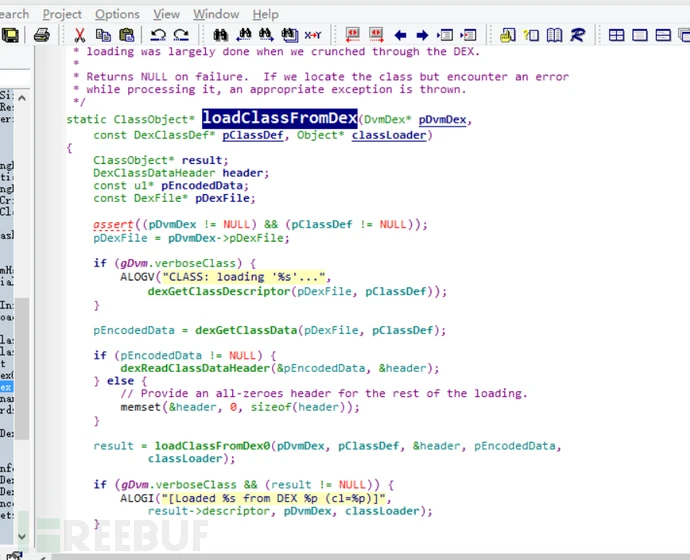Click the second jump-to-caller page icon
Image resolution: width=690 pixels, height=560 pixels.
coord(468,35)
